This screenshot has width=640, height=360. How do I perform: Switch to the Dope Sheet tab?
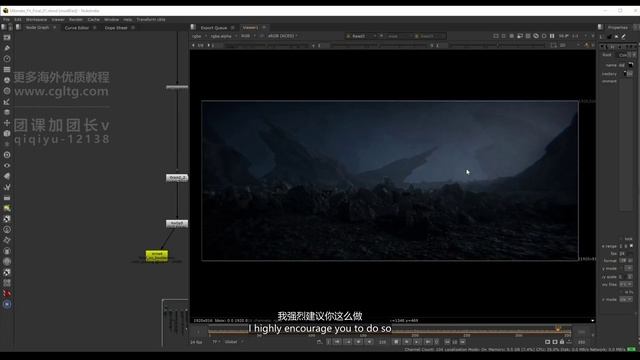click(x=116, y=28)
